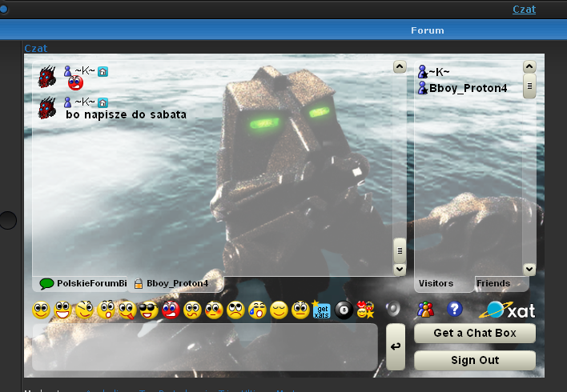Insert the sunglasses cool emoticon
567x392 pixels.
[x=149, y=310]
